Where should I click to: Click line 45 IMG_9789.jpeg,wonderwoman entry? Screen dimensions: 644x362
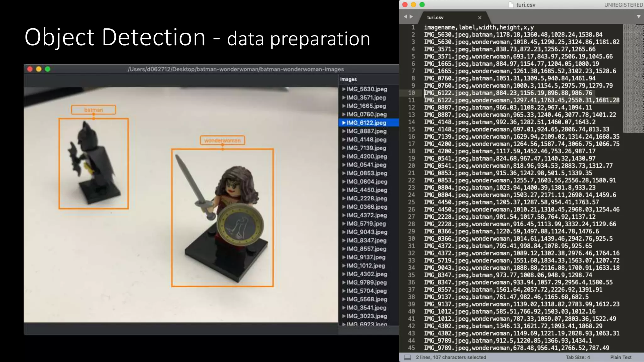tap(517, 348)
